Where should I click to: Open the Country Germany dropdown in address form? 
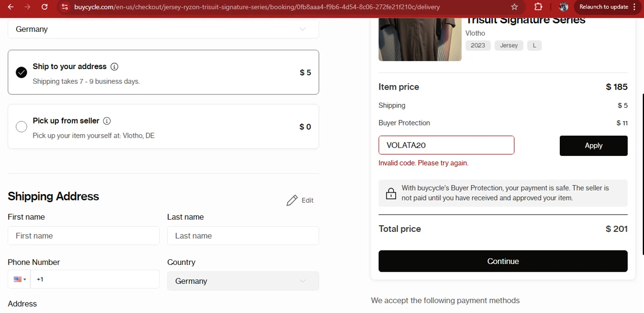[243, 281]
